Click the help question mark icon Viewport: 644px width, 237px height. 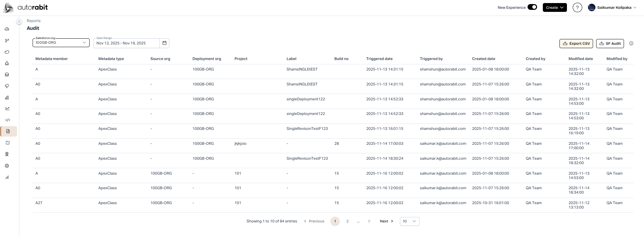pos(577,7)
